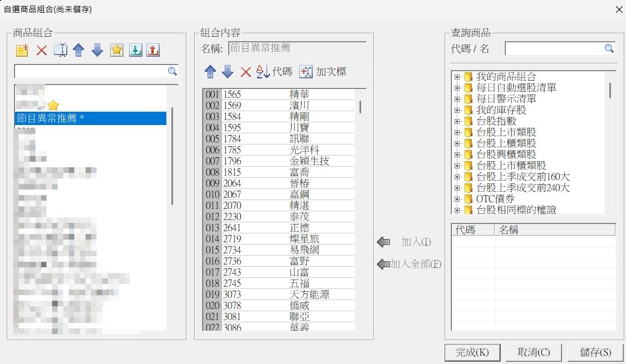Move selected stock up in 組合內容
626x364 pixels.
210,71
